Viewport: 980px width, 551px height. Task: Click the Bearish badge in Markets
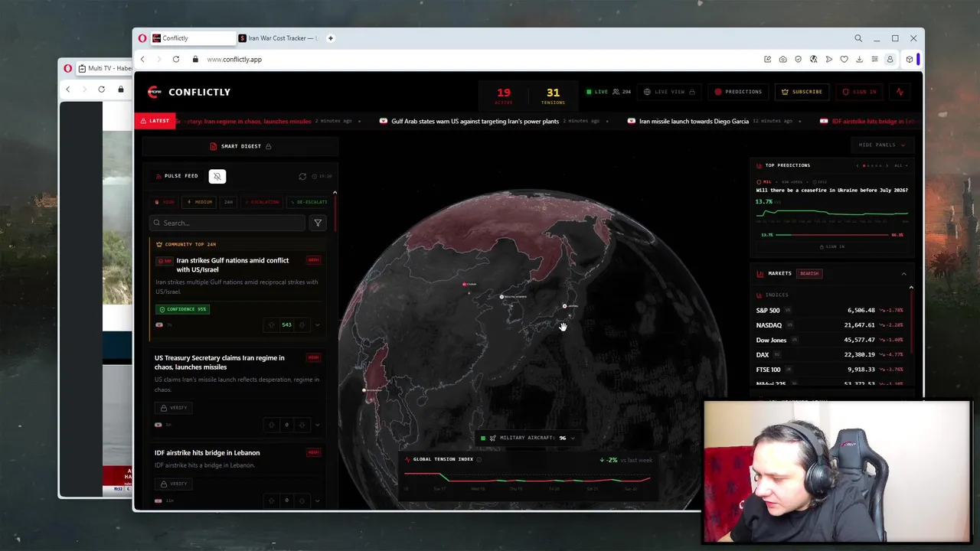tap(809, 273)
